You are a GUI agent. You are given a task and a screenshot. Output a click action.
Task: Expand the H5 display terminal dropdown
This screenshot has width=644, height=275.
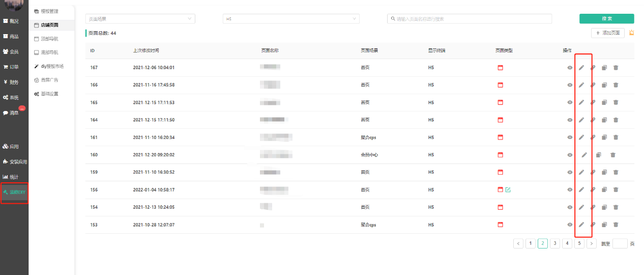pos(291,19)
